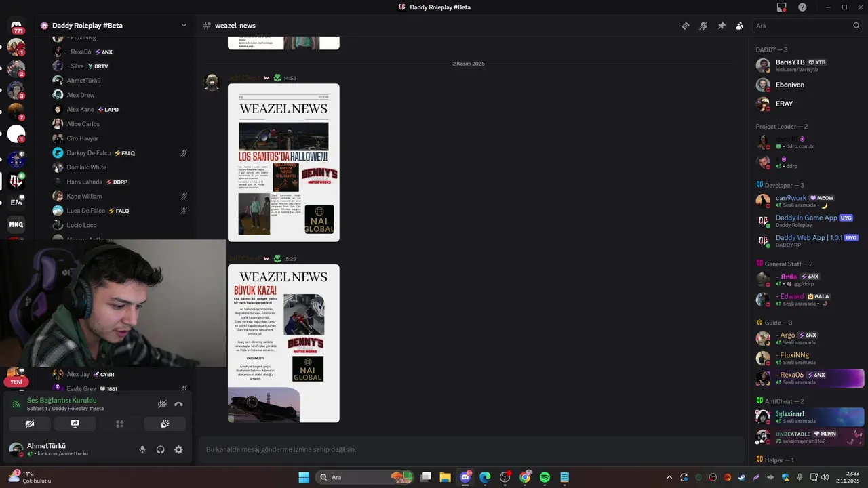
Task: Select voice member Darkey De Falco
Action: click(122, 153)
